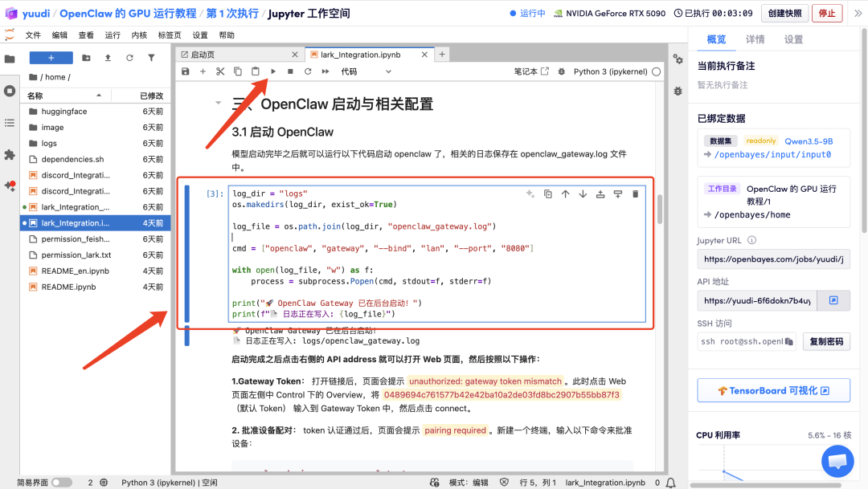Save the notebook with the floppy disk icon
Image resolution: width=868 pixels, height=489 pixels.
click(186, 71)
